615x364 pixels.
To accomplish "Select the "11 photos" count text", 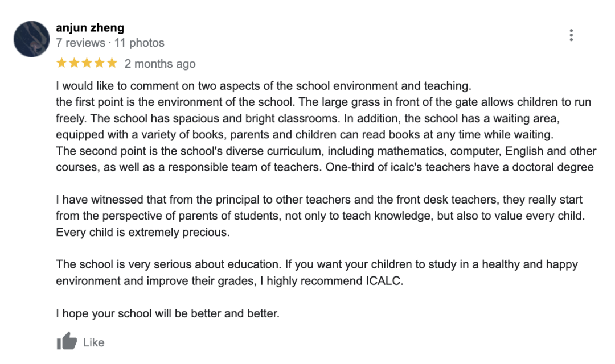I will 140,43.
